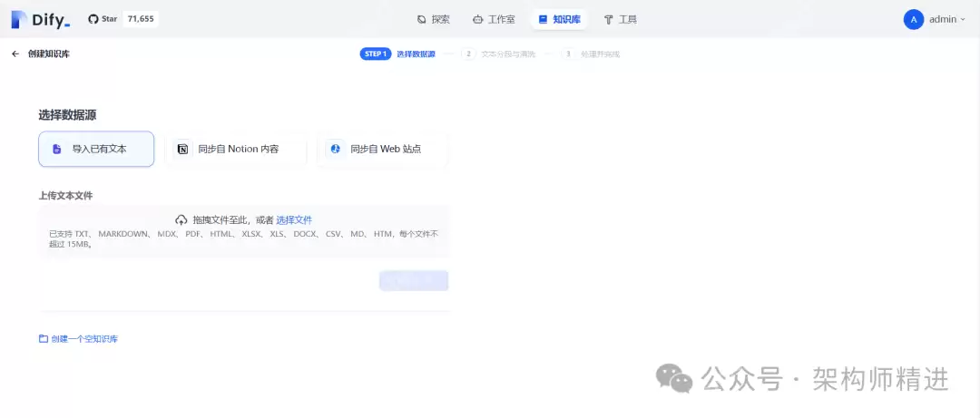980x418 pixels.
Task: Click the 上传文本文件 label
Action: (x=65, y=196)
